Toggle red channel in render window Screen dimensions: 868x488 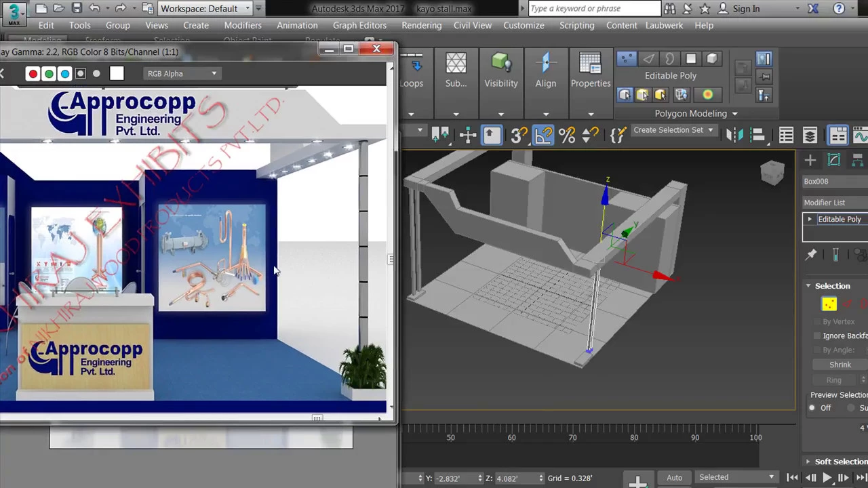coord(33,74)
